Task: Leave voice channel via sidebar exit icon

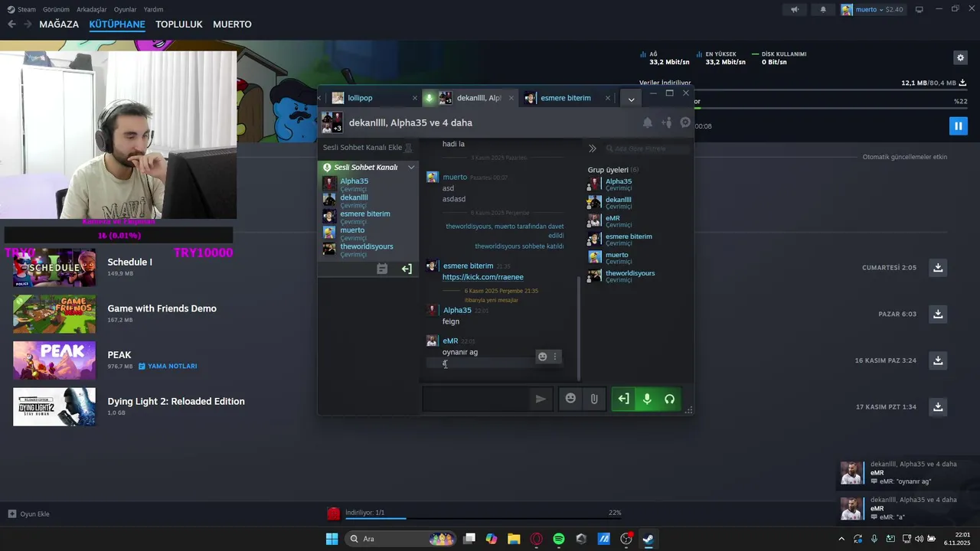Action: coord(407,269)
